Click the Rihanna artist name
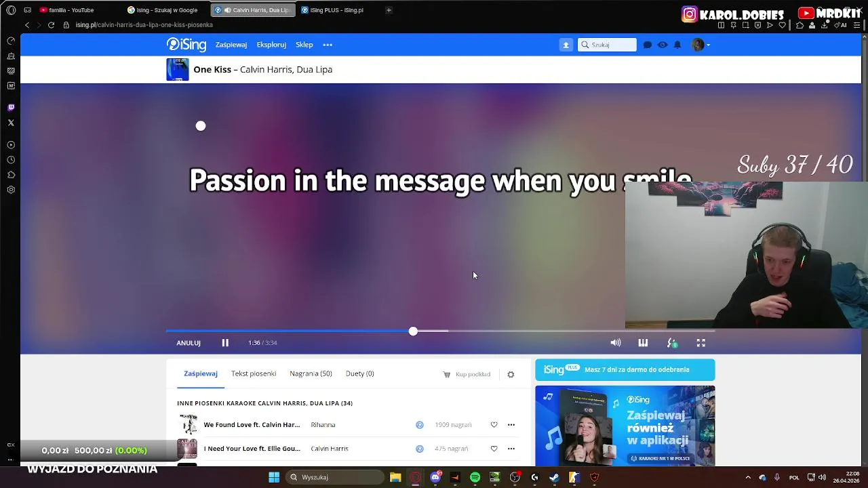This screenshot has height=488, width=868. point(323,425)
